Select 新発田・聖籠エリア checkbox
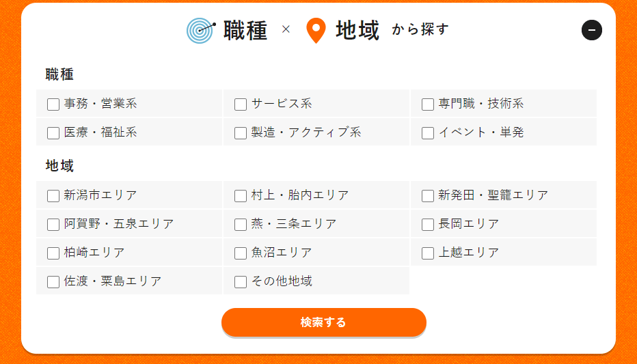 click(428, 196)
